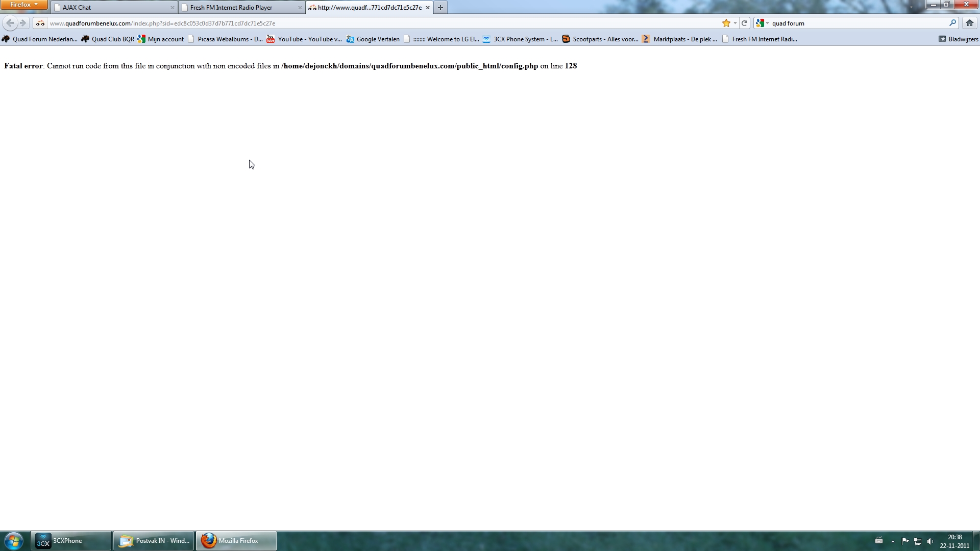Expand the bookmark history dropdown arrow
The height and width of the screenshot is (551, 980).
735,23
